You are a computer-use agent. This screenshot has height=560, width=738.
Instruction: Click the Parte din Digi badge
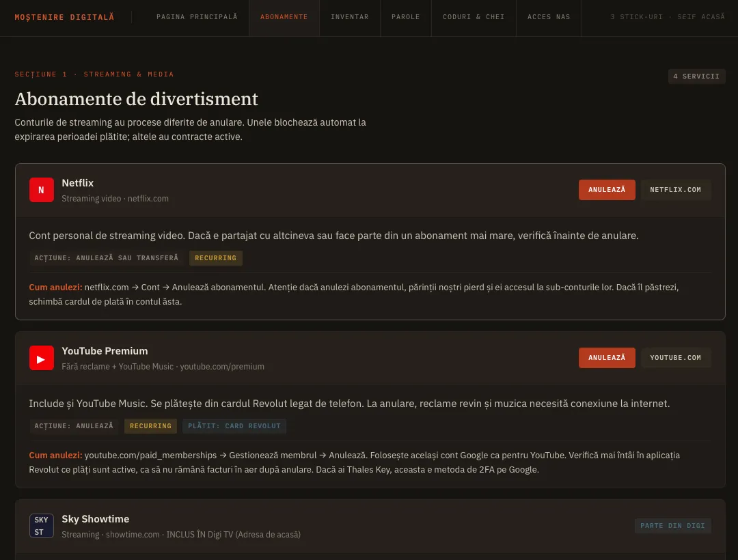click(x=672, y=526)
